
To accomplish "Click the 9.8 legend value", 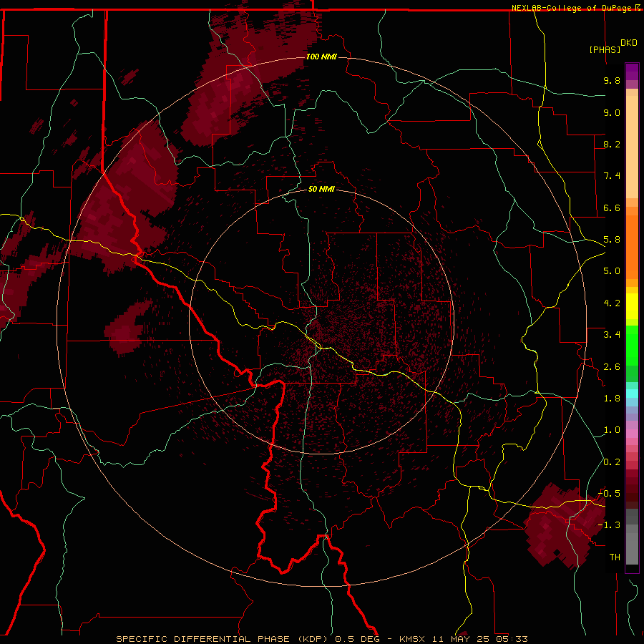I will point(612,80).
